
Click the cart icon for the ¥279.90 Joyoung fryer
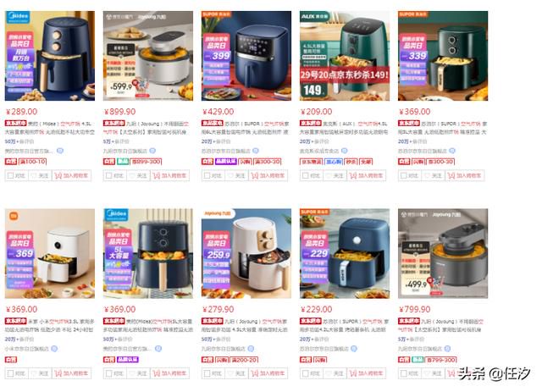(x=254, y=373)
